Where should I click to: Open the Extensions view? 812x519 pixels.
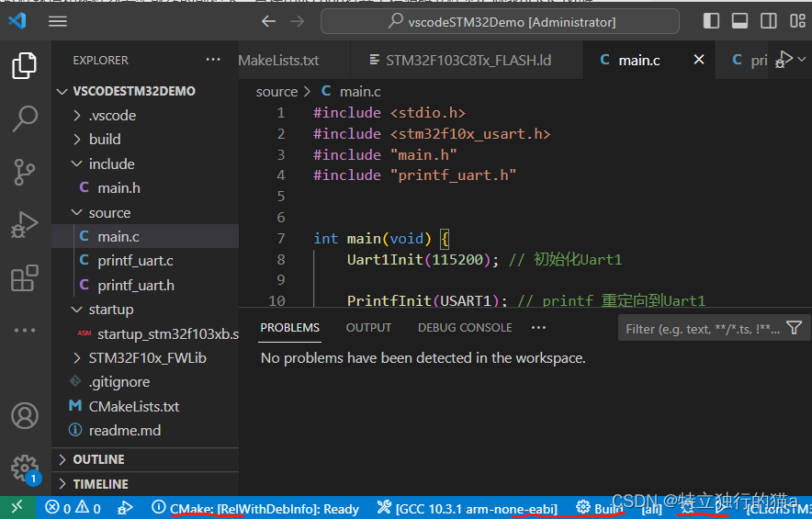(x=24, y=278)
